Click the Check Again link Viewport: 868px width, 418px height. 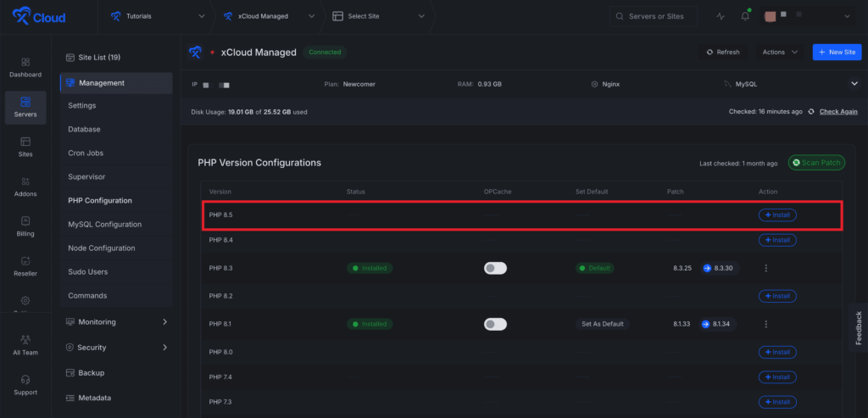click(x=837, y=111)
